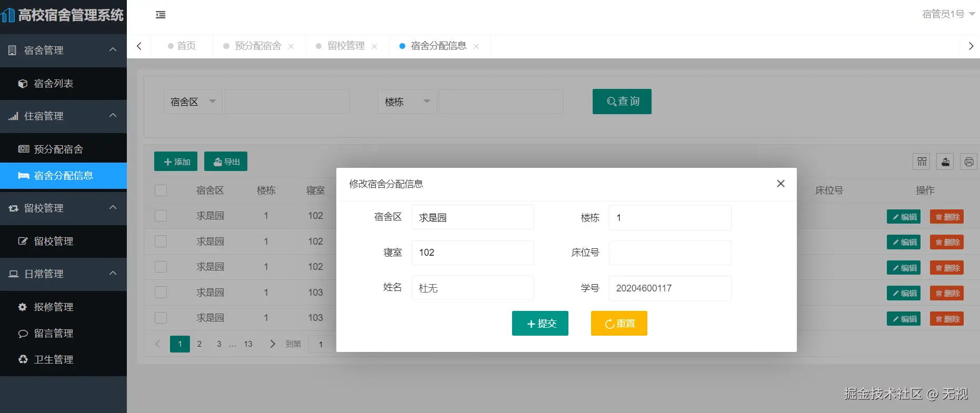Screen dimensions: 980x413
Task: Open 宿舍列表 in the sidebar
Action: pyautogui.click(x=63, y=84)
